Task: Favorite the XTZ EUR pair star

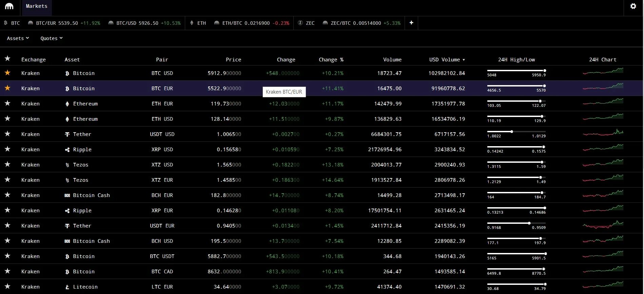Action: click(x=7, y=179)
